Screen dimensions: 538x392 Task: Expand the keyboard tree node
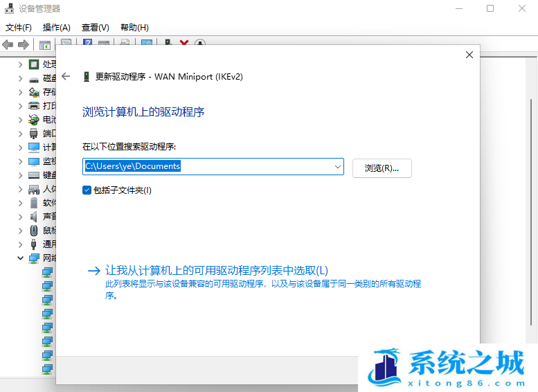click(20, 175)
